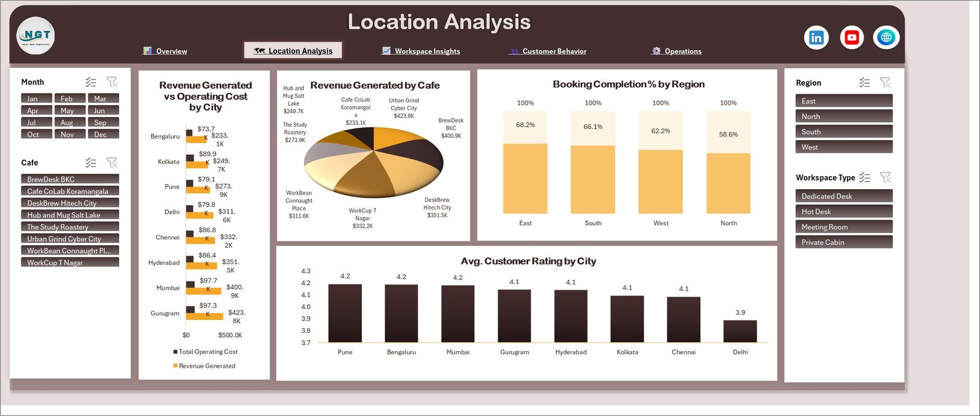Open the Operations page link
Image resolution: width=980 pixels, height=416 pixels.
coord(676,51)
